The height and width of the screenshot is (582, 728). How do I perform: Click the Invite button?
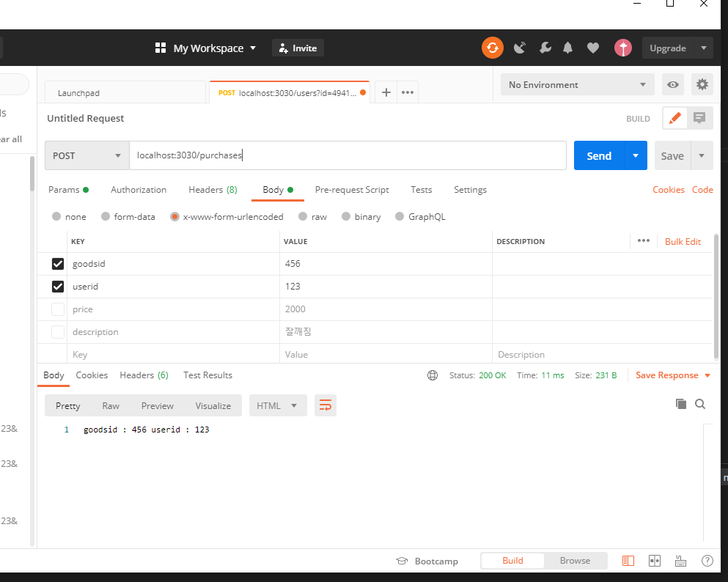(298, 48)
